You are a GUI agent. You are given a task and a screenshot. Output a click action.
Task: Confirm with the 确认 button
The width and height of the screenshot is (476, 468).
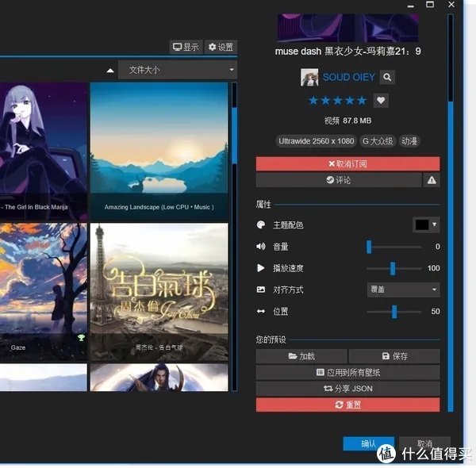369,443
